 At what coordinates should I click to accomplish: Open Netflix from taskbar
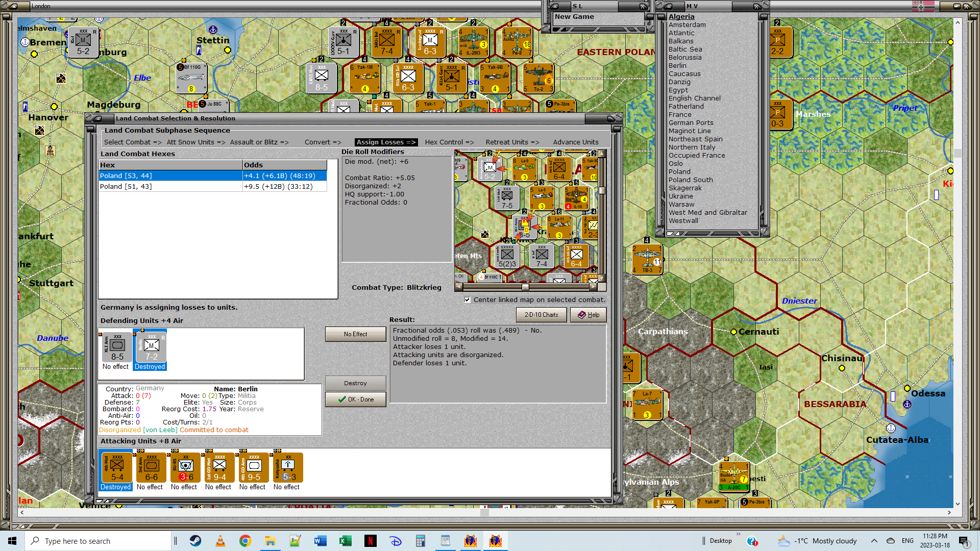pyautogui.click(x=371, y=541)
